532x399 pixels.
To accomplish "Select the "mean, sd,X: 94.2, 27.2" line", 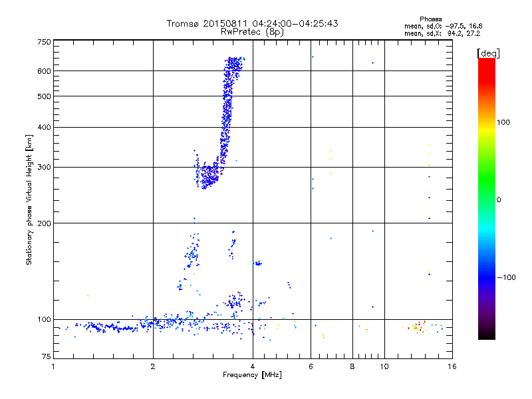I will click(442, 33).
